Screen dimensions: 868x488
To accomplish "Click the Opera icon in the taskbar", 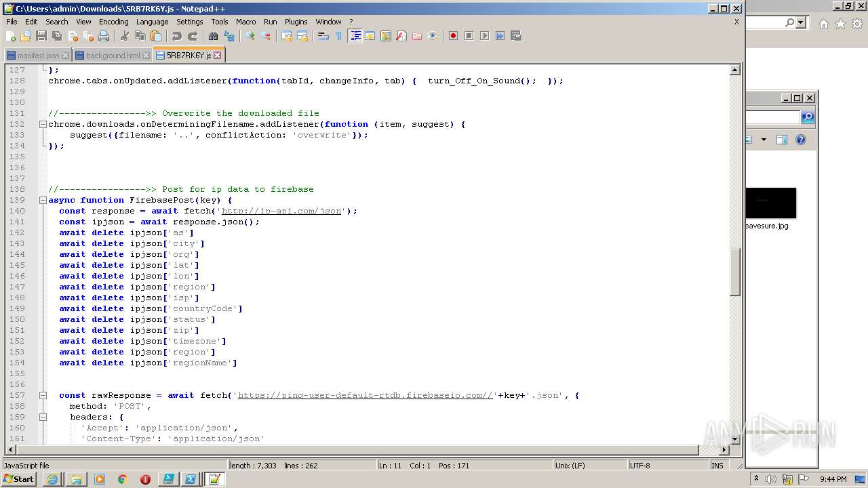I will pos(145,479).
